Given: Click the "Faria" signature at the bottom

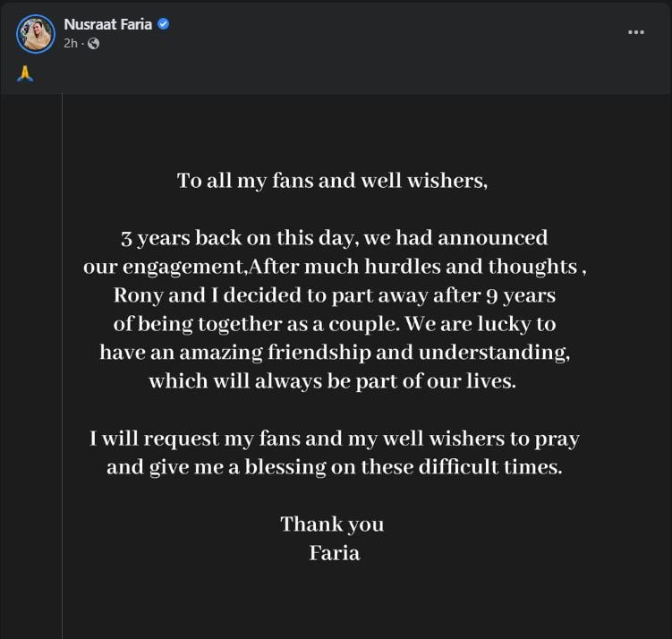Looking at the screenshot, I should click(x=335, y=553).
